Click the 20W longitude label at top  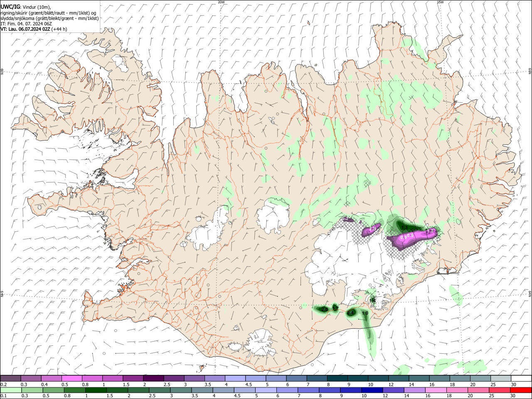(221, 2)
